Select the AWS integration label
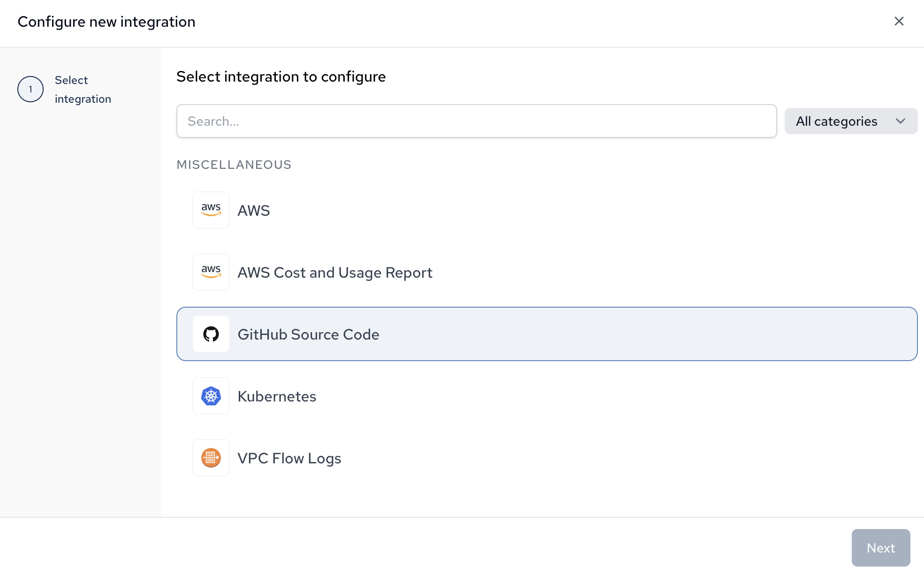Viewport: 924px width, 575px height. (254, 211)
